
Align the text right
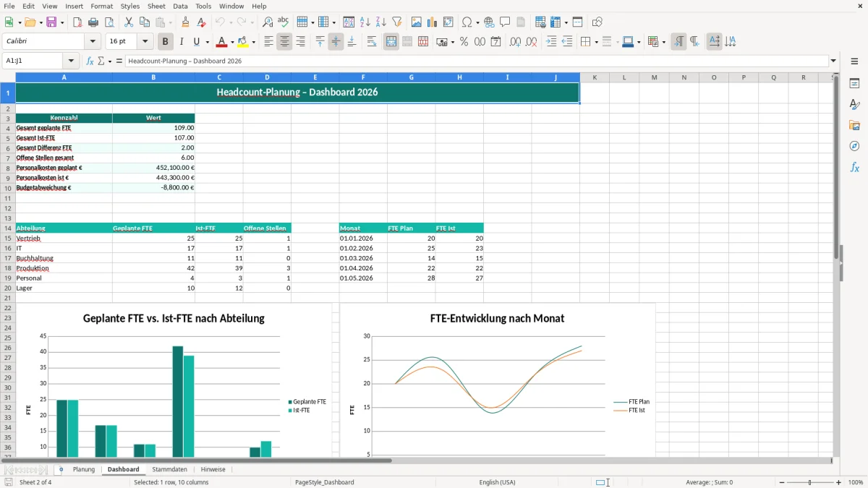(300, 42)
